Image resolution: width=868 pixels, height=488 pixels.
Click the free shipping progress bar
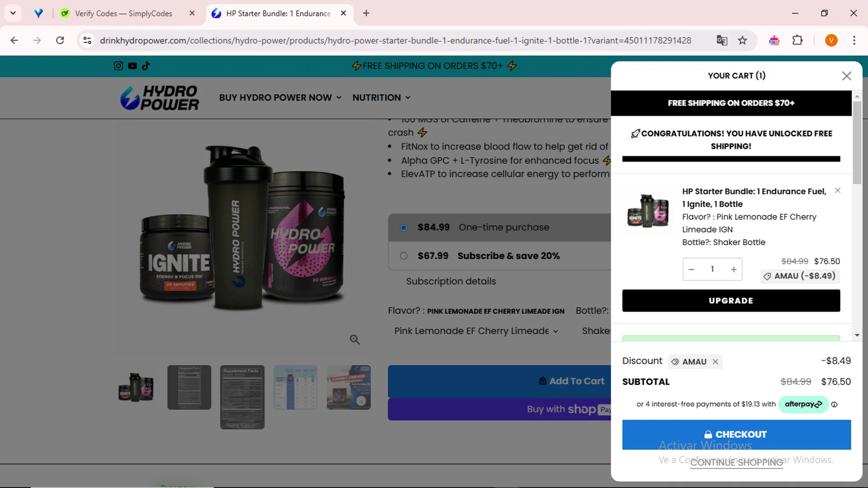(731, 159)
